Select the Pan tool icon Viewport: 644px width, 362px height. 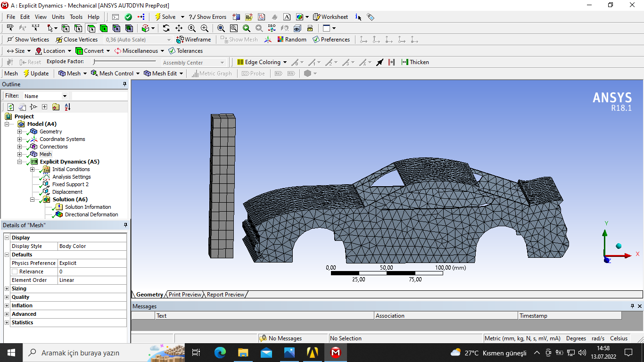pos(179,28)
